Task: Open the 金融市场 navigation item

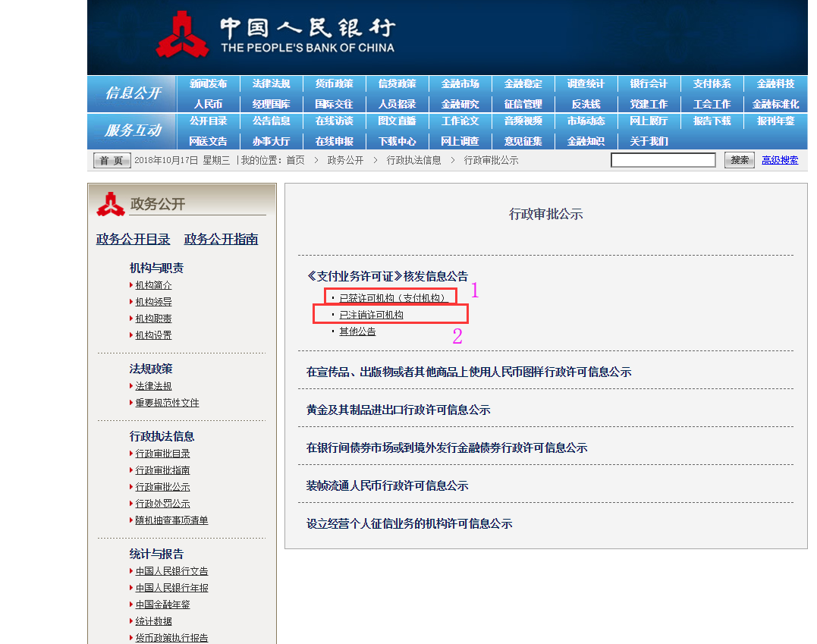Action: click(460, 84)
